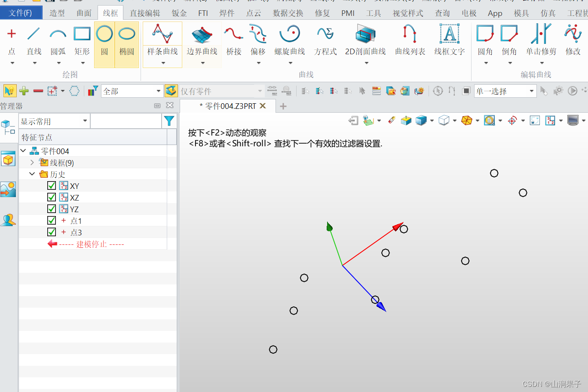The height and width of the screenshot is (392, 588).
Task: Close the 零件004.Z3PRT document tab
Action: tap(263, 105)
